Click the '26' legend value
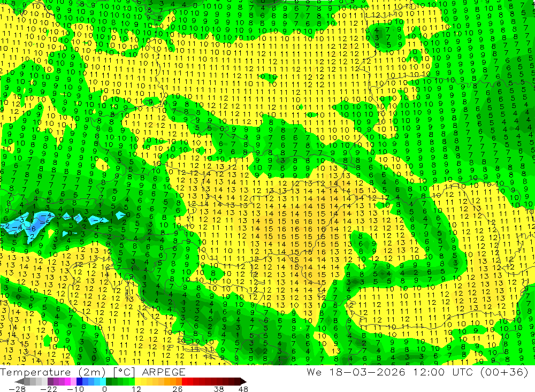Viewport: 535px width, 392px height. [x=178, y=389]
